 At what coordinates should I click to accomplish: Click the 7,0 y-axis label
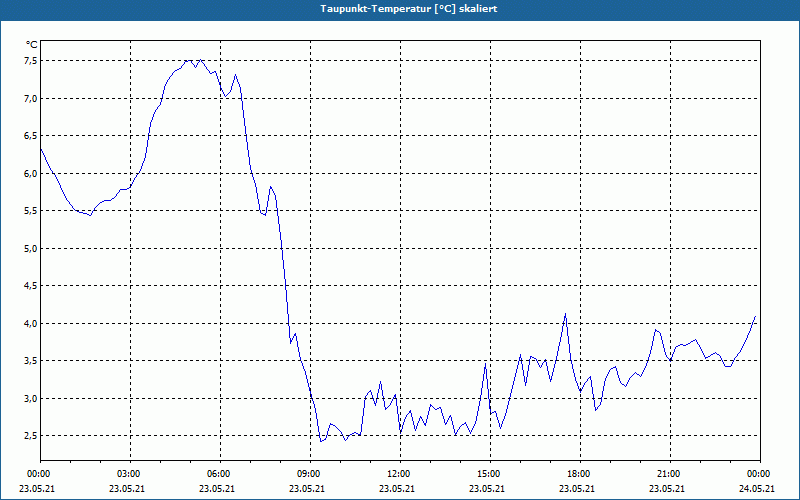31,98
